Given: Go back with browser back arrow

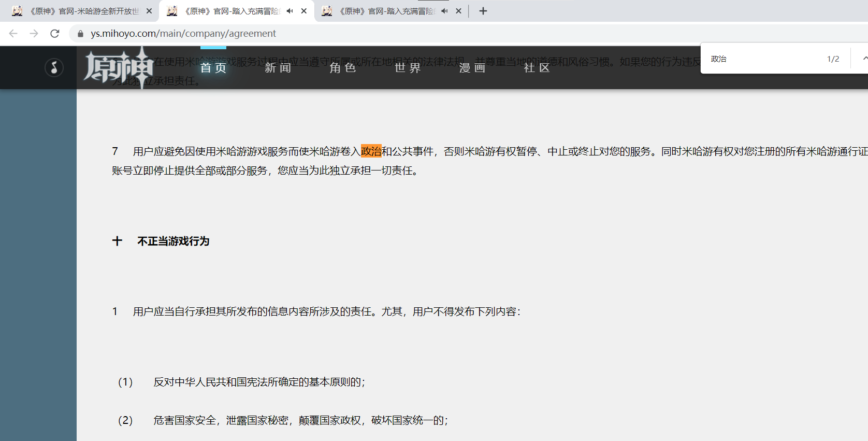Looking at the screenshot, I should [13, 33].
